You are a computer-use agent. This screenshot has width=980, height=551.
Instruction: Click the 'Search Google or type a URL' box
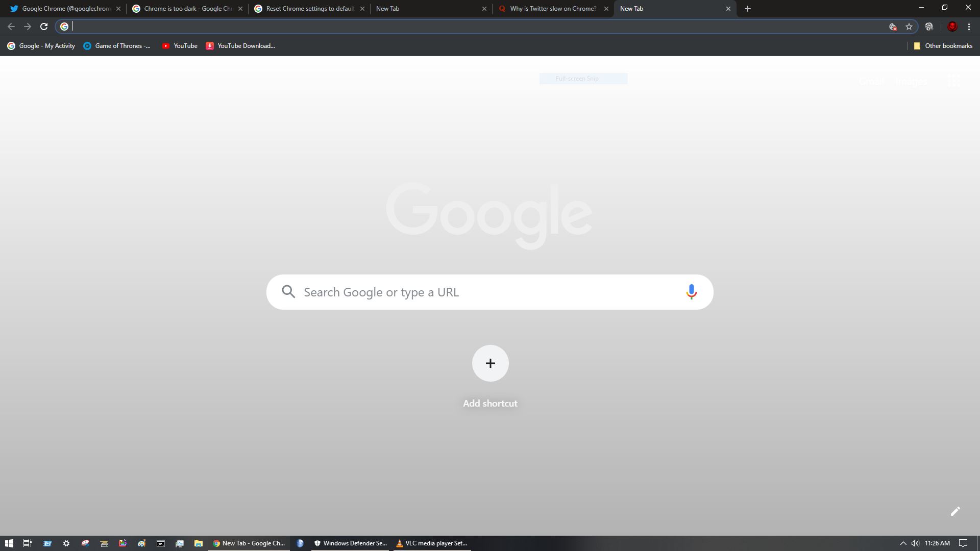(x=489, y=292)
